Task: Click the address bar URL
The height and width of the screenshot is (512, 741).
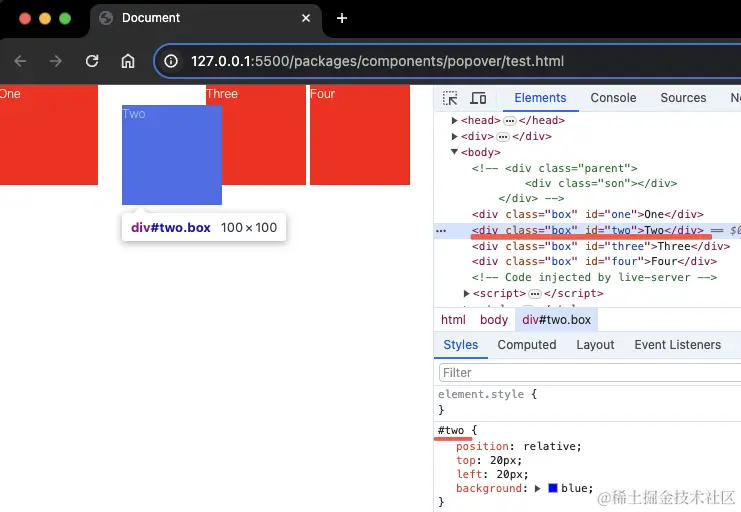Action: pyautogui.click(x=377, y=61)
